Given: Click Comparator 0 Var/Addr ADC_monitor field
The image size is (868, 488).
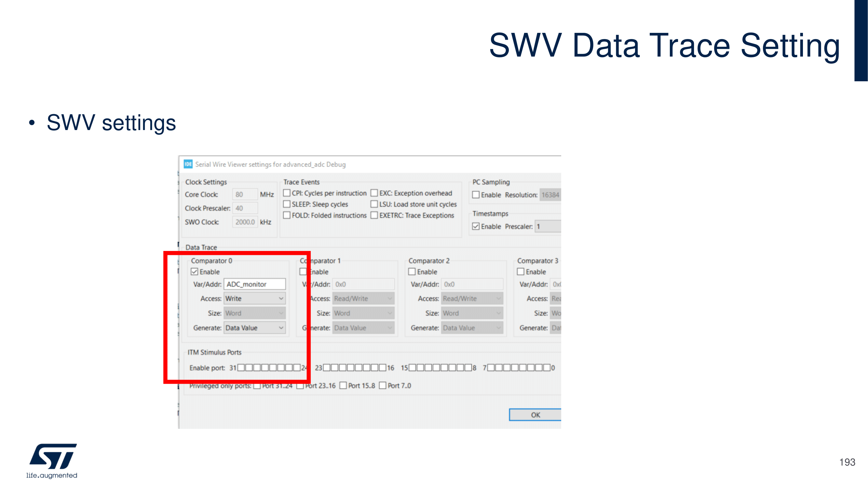Looking at the screenshot, I should 255,284.
